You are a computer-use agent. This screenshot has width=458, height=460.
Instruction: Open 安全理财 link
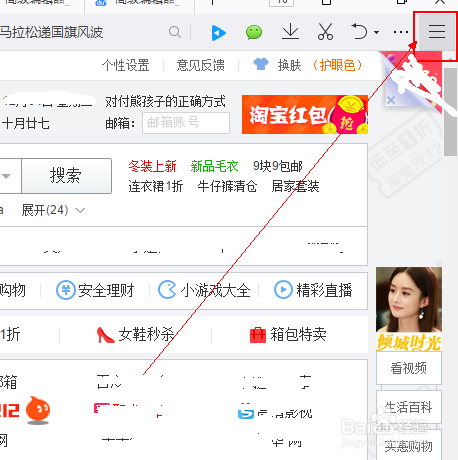pyautogui.click(x=106, y=290)
